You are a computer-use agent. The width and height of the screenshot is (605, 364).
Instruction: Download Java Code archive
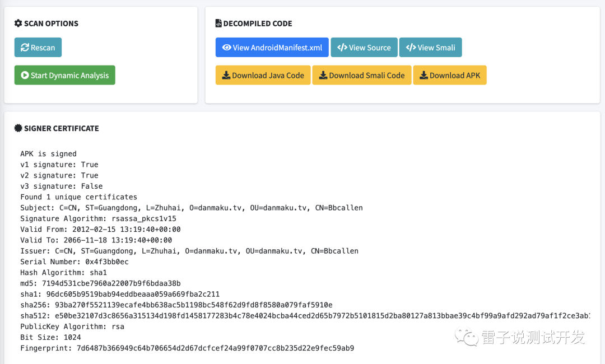coord(263,75)
